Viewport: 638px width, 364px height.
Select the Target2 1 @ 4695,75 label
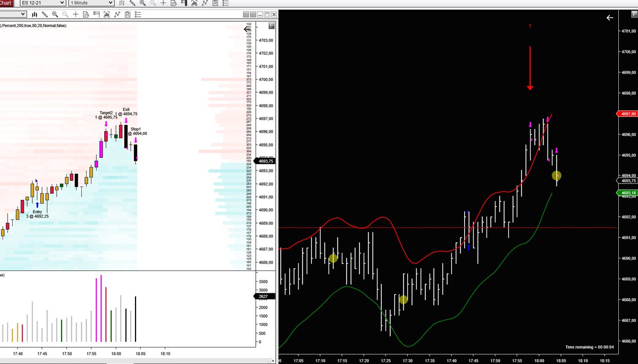[107, 115]
